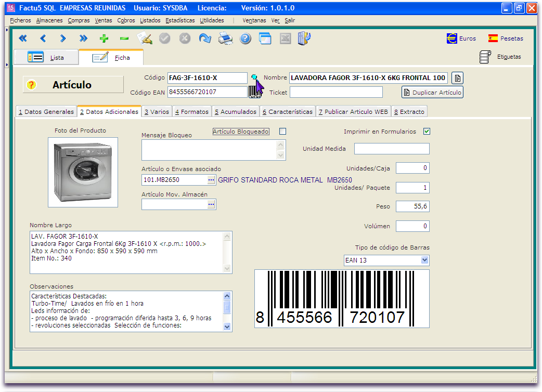542x392 pixels.
Task: Refresh data with the blue arrow icon
Action: click(205, 38)
